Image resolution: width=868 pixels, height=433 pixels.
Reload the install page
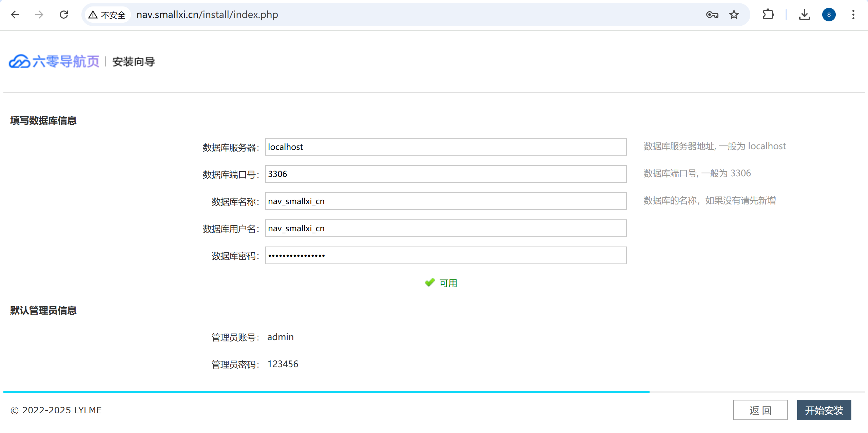click(x=64, y=15)
